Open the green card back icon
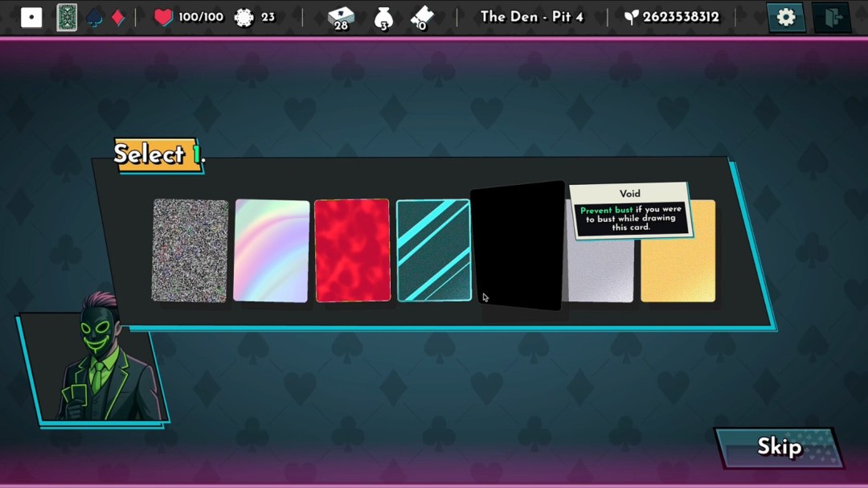 67,18
